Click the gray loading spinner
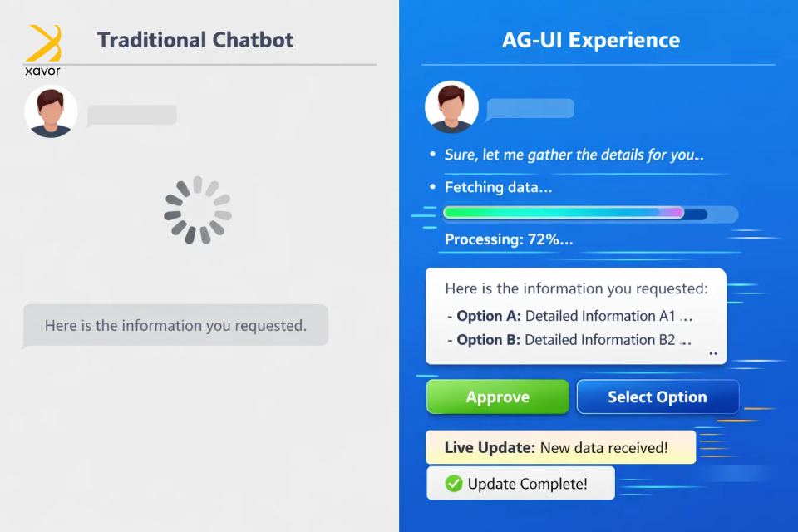 (x=198, y=210)
